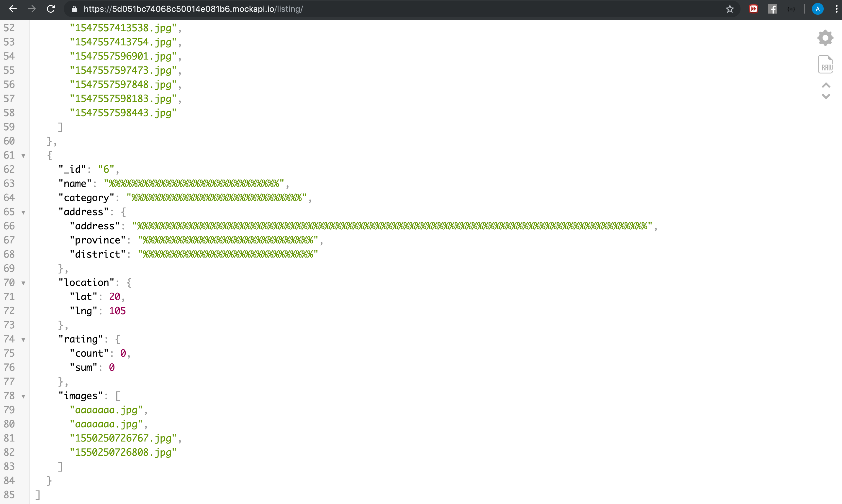842x504 pixels.
Task: Collapse the address object at line 65
Action: pyautogui.click(x=24, y=213)
